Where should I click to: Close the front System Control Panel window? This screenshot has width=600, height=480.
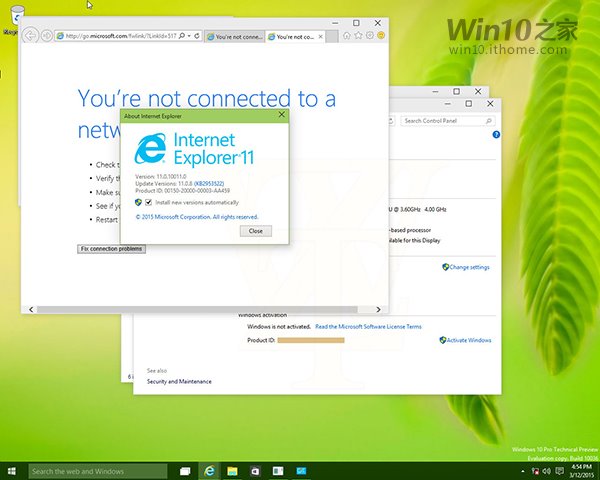click(490, 104)
